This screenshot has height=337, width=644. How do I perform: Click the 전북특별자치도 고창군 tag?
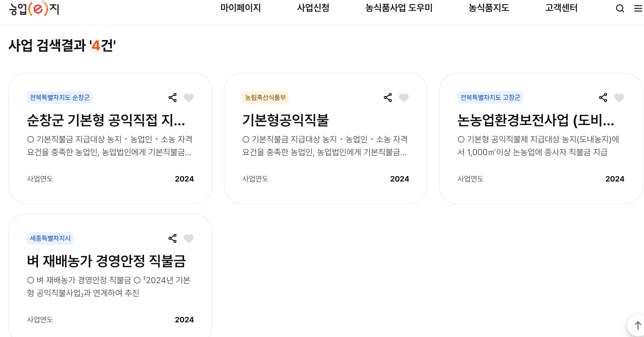point(490,97)
